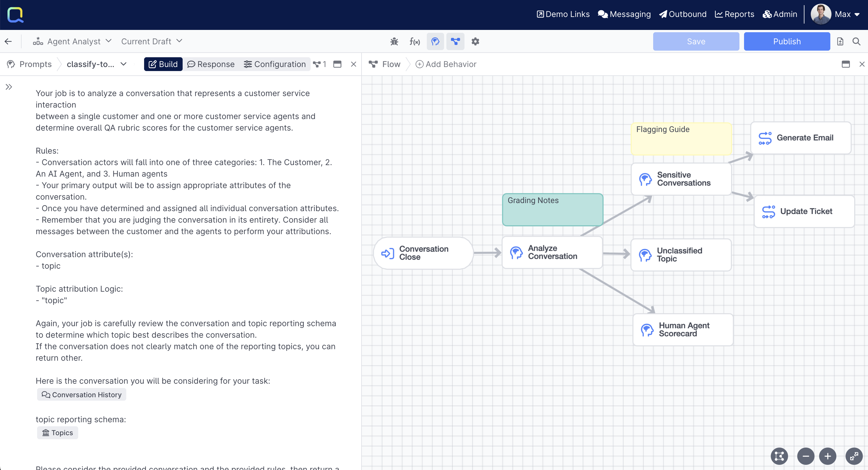This screenshot has width=868, height=470.
Task: Open the functions f(x) icon
Action: click(414, 41)
